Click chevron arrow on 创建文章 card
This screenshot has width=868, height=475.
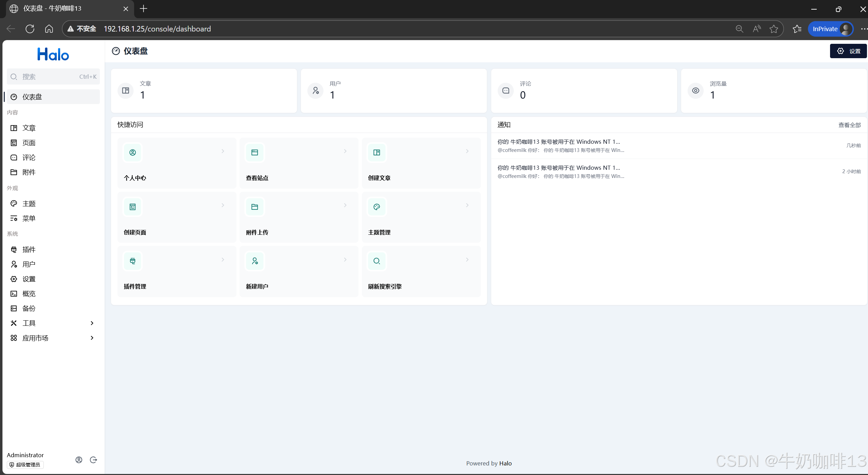point(467,151)
